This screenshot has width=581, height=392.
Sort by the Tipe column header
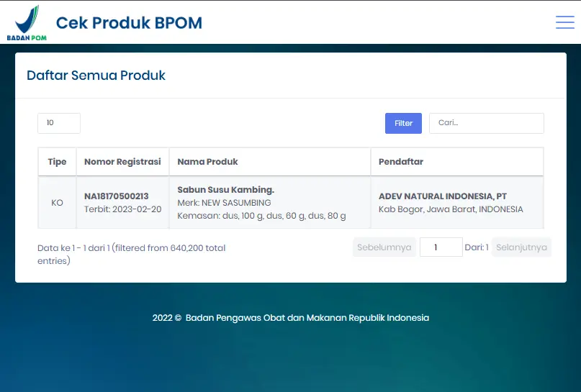tap(57, 162)
